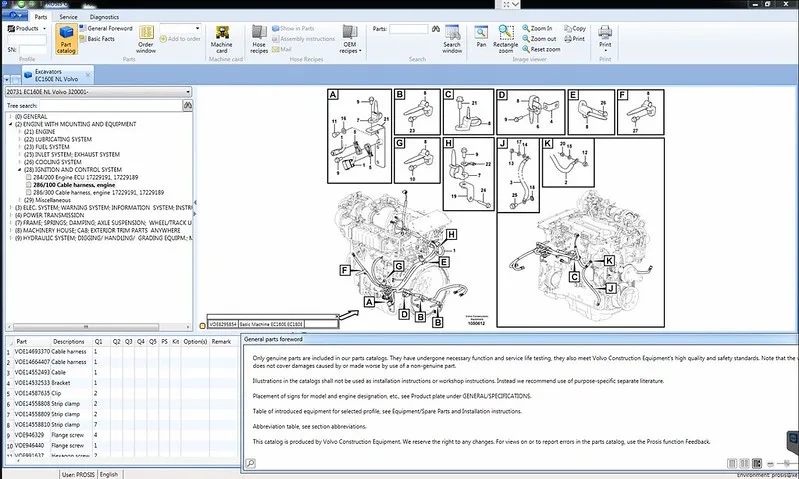
Task: Expand the (23) FUEL SYSTEM node
Action: pyautogui.click(x=19, y=147)
